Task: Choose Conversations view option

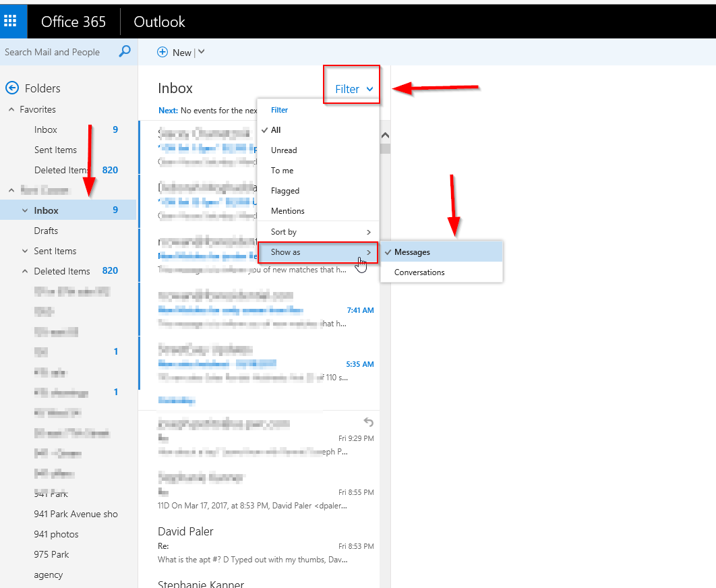Action: coord(419,272)
